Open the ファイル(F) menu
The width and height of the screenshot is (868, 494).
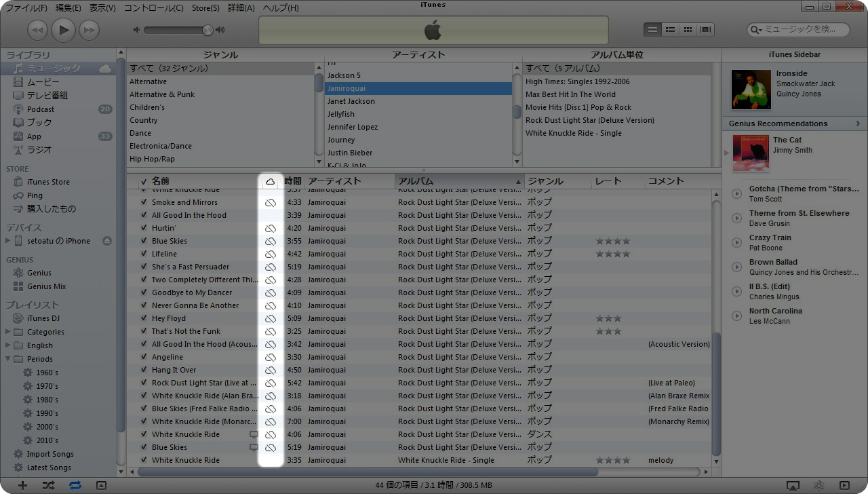pyautogui.click(x=26, y=8)
